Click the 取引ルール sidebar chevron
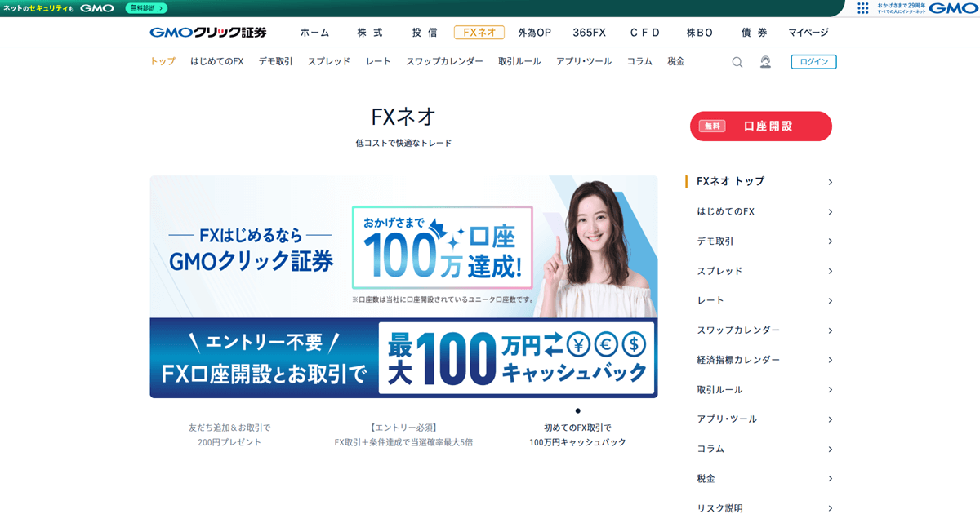This screenshot has height=514, width=980. point(830,390)
